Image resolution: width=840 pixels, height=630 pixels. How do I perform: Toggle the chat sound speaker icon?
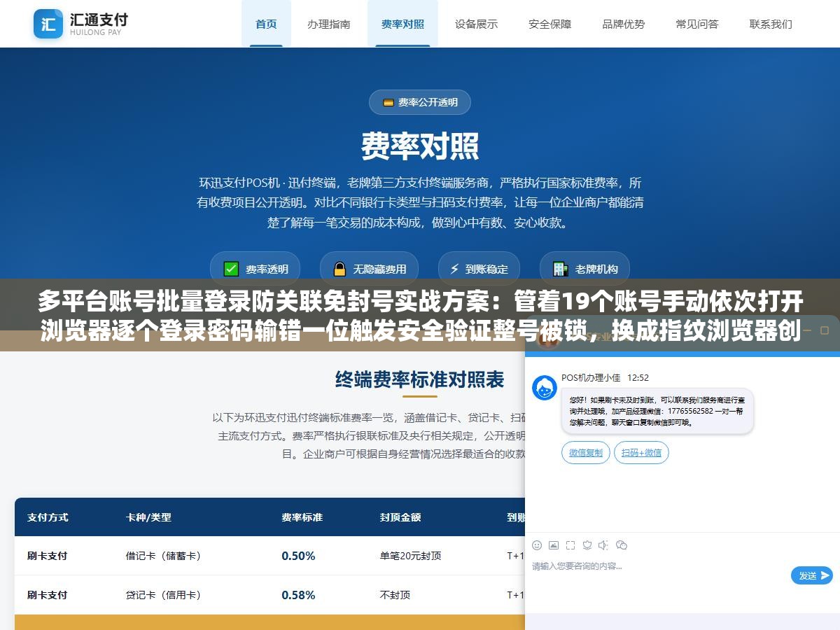pyautogui.click(x=603, y=545)
